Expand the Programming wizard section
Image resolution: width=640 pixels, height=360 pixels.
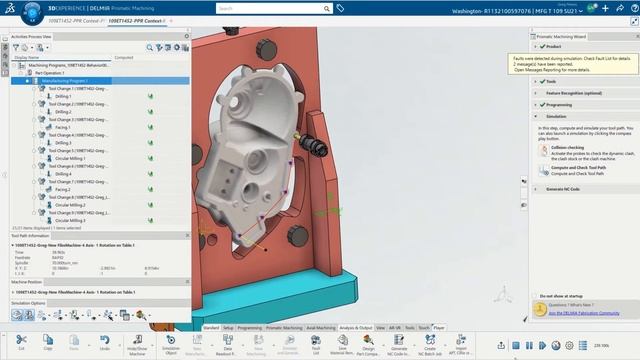pyautogui.click(x=536, y=105)
